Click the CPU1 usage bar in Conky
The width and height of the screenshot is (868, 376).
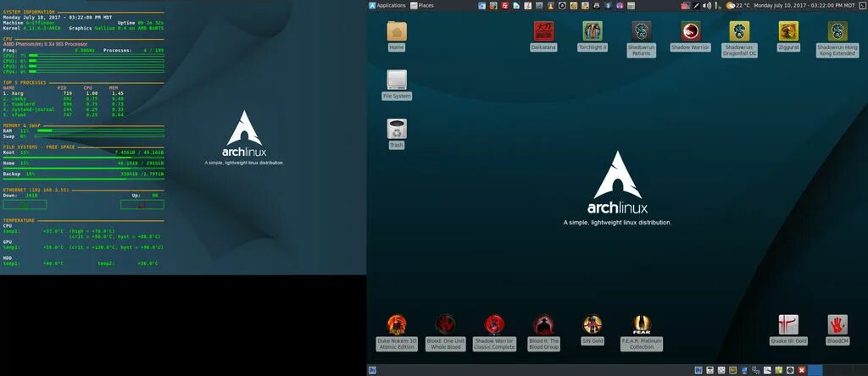pos(97,55)
